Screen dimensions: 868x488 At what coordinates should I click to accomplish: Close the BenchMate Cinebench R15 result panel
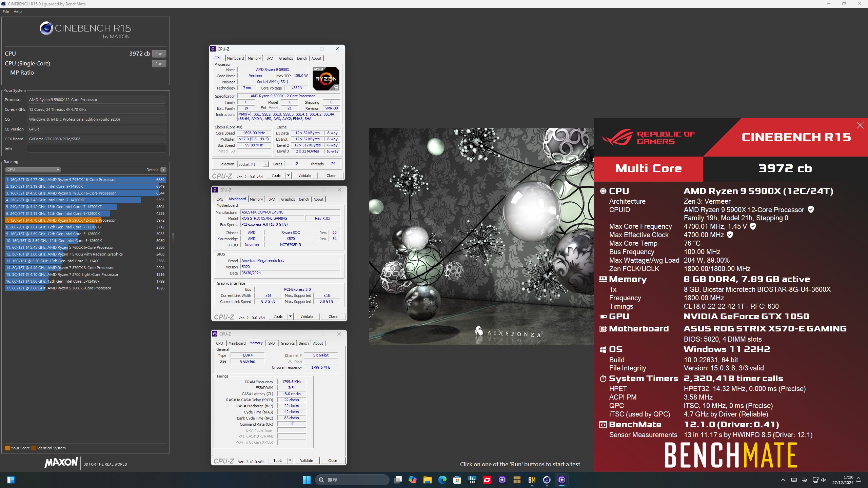tap(860, 125)
